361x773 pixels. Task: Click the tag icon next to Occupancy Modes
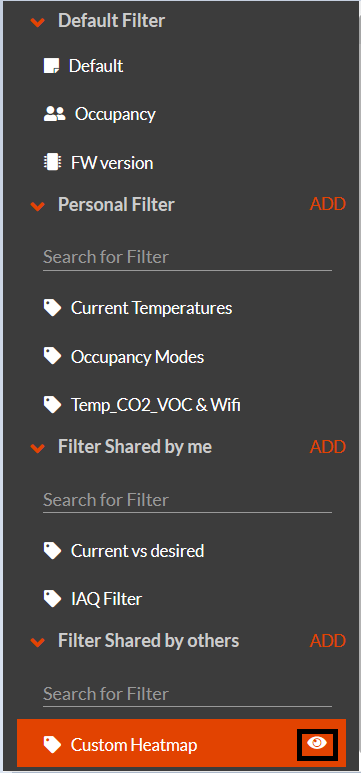52,356
